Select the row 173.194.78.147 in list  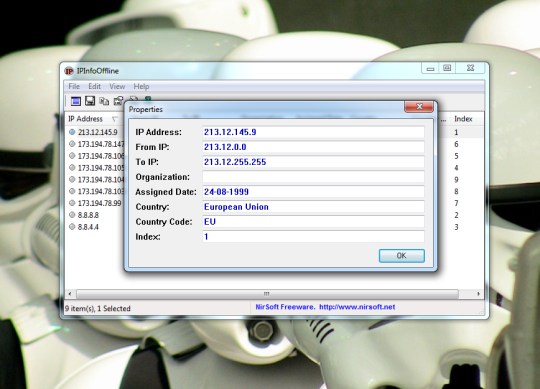tap(101, 144)
